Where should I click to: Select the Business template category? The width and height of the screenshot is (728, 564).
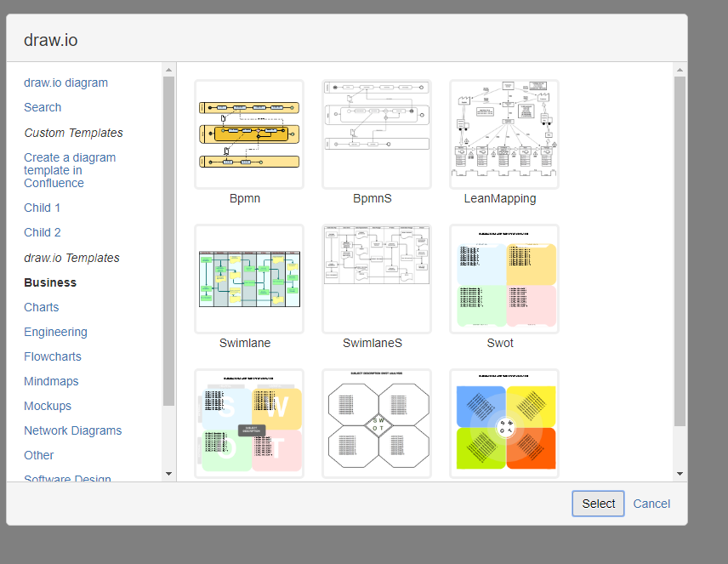click(x=50, y=282)
